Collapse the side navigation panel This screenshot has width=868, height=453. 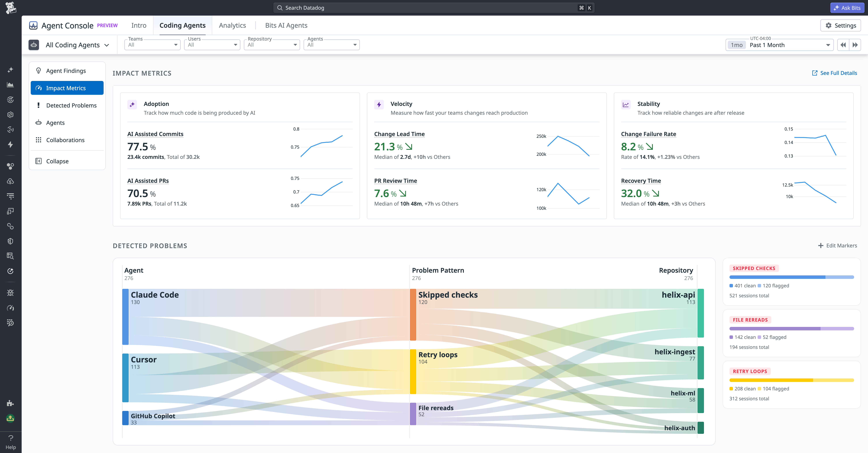[x=67, y=161]
